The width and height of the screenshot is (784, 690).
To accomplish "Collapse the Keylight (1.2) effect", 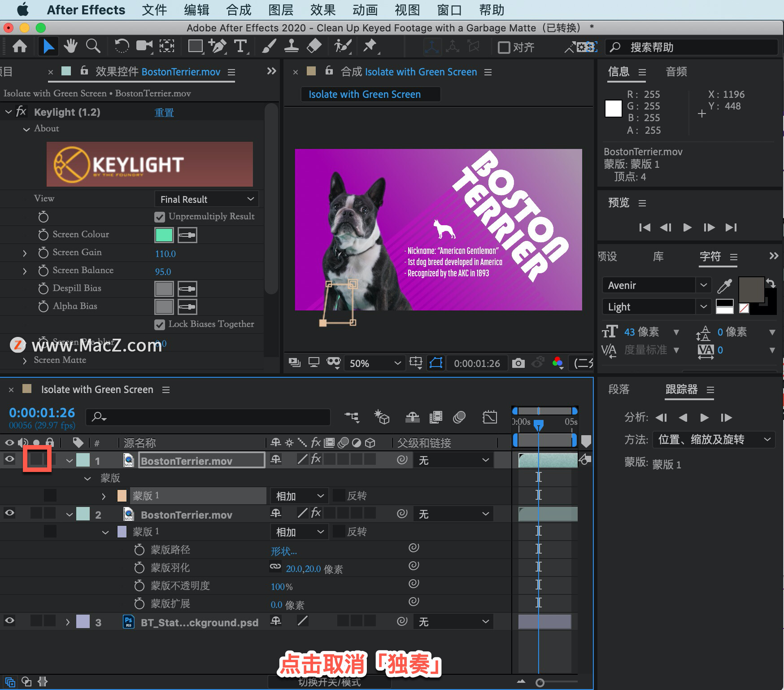I will (9, 112).
